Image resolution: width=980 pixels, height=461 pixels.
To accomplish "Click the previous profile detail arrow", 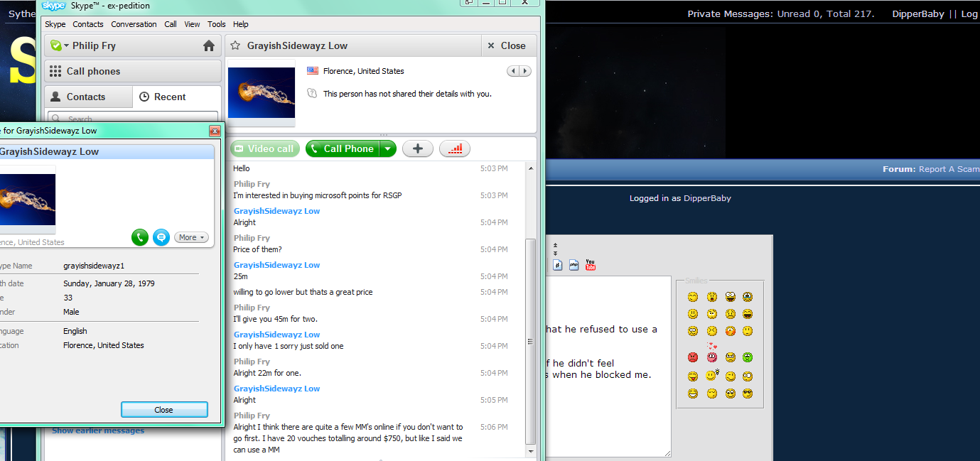I will 513,71.
